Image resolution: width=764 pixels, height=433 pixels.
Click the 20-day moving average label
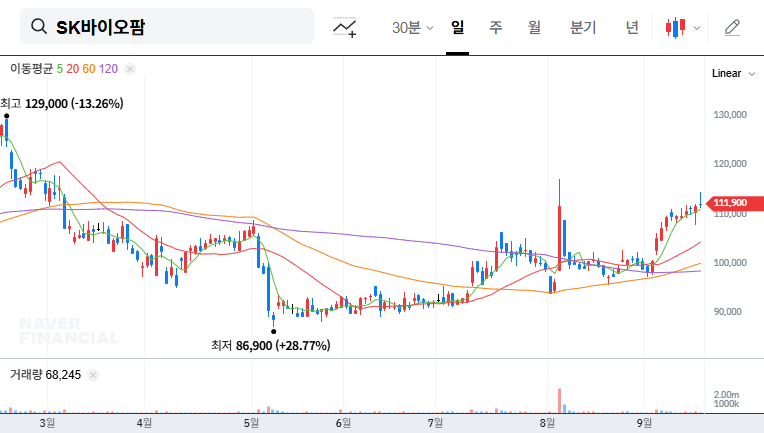coord(73,69)
